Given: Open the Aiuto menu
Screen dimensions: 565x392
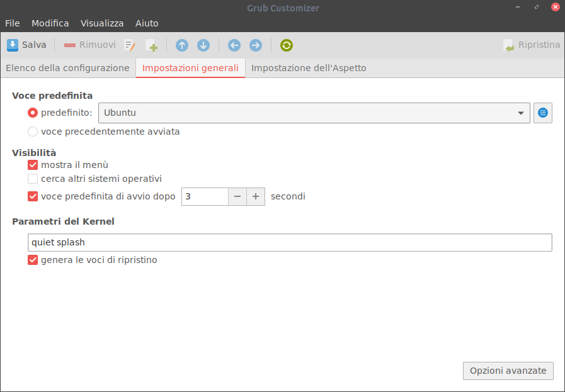Looking at the screenshot, I should 147,23.
